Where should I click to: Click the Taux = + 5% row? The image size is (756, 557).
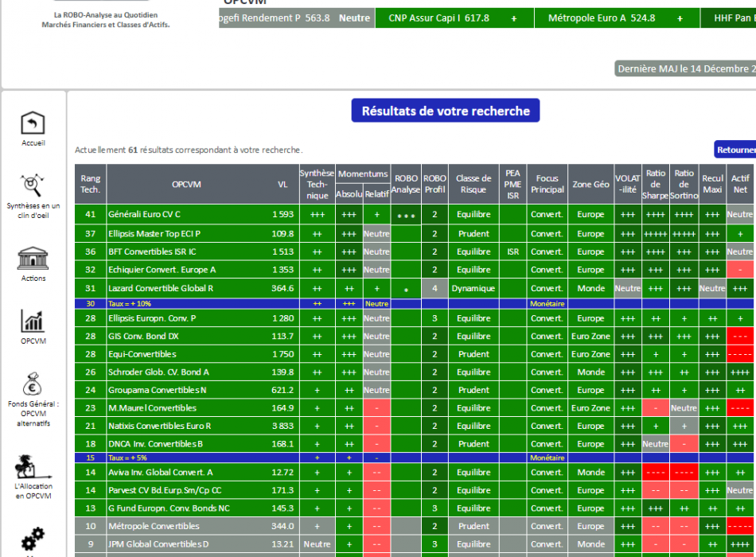coord(414,458)
